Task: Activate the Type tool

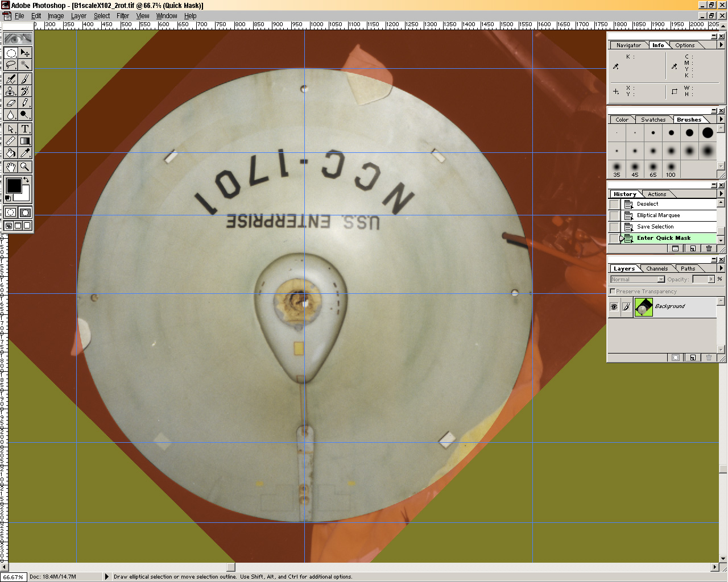Action: coord(25,129)
